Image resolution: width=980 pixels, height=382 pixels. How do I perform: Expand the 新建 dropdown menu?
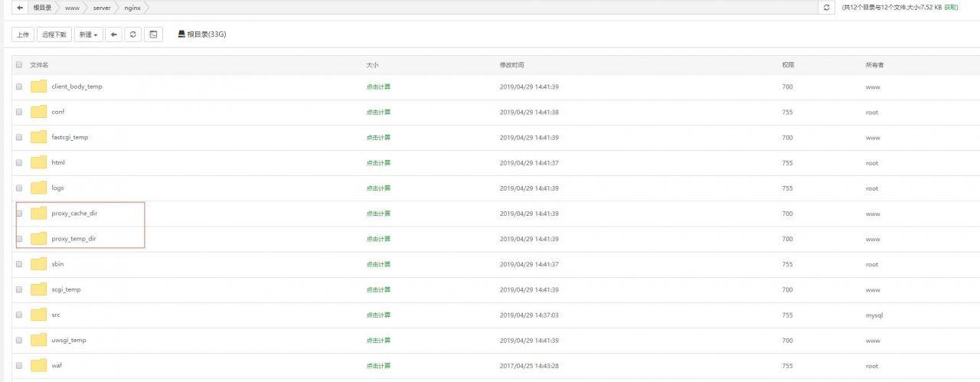(x=88, y=34)
